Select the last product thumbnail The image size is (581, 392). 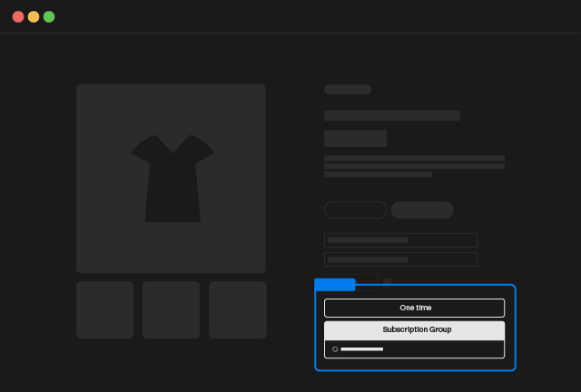[237, 309]
